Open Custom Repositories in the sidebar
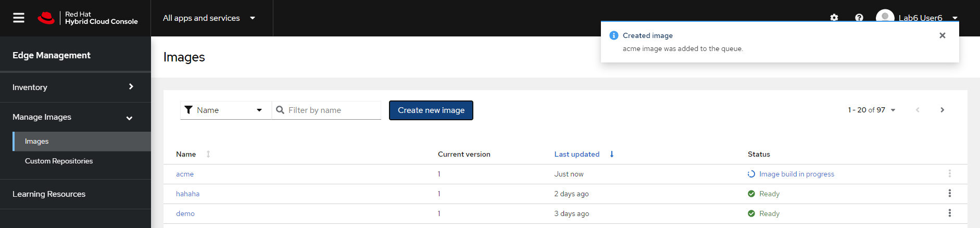This screenshot has width=980, height=228. point(59,161)
